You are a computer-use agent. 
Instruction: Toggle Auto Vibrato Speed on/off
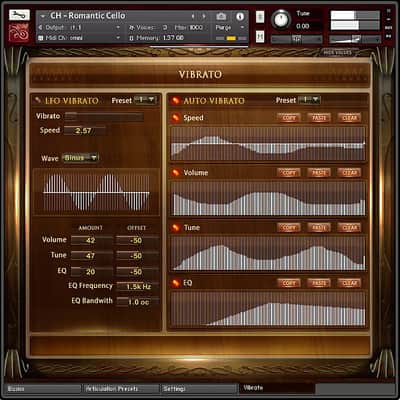tap(175, 117)
